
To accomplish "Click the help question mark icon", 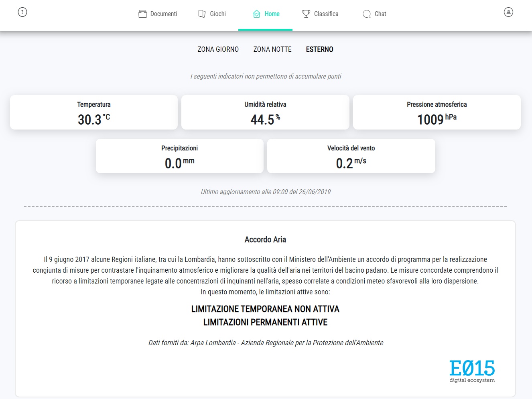I will tap(22, 12).
